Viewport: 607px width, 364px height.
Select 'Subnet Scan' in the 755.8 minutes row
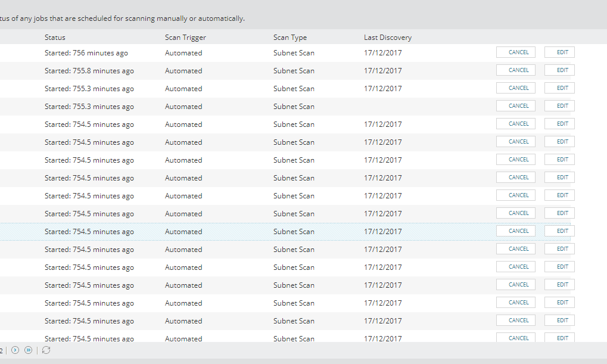coord(294,71)
